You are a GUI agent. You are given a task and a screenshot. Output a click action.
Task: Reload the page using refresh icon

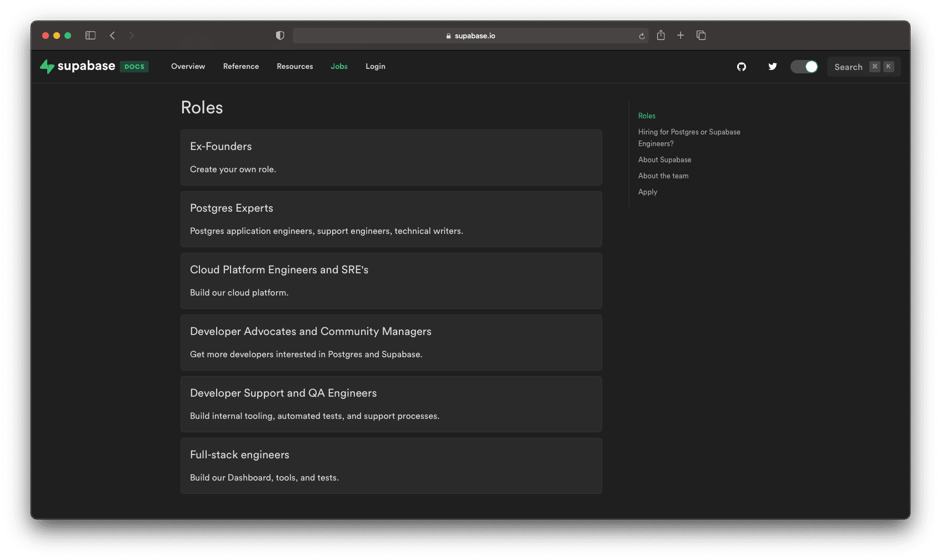(x=642, y=36)
